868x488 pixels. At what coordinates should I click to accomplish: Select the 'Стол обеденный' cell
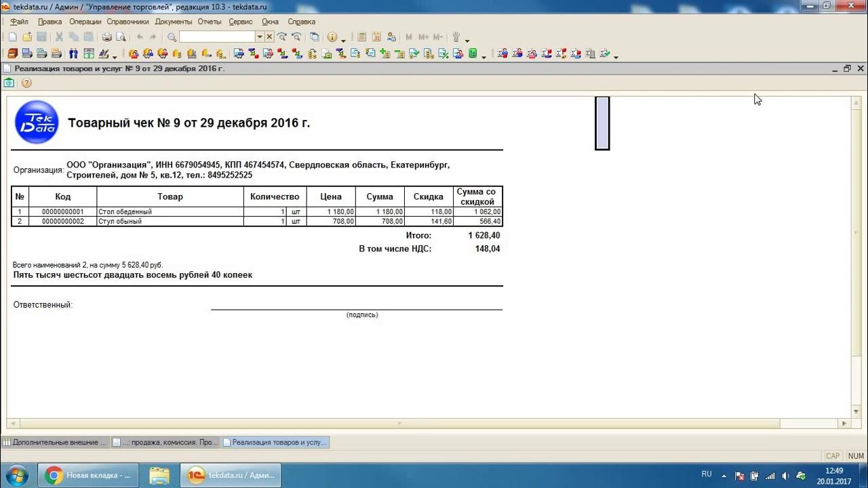tap(170, 212)
